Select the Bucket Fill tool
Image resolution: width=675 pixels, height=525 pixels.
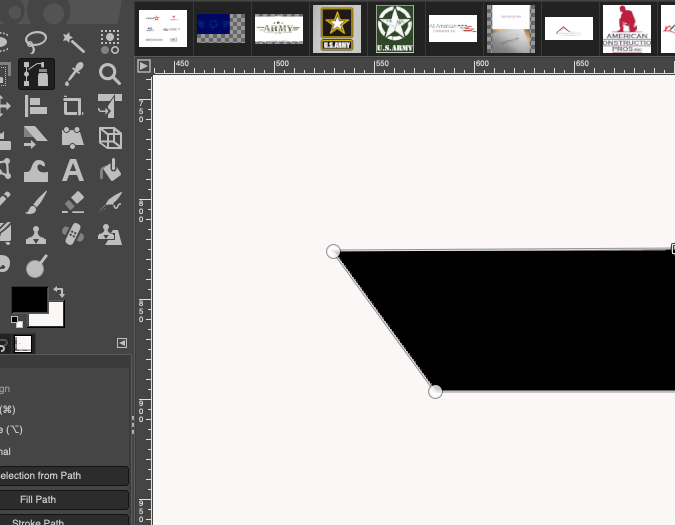(x=111, y=170)
